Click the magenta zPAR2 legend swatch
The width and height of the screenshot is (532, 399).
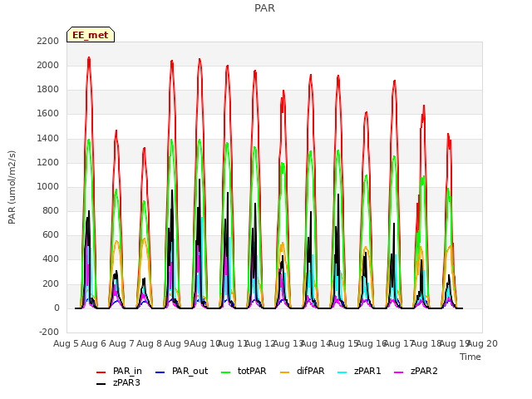point(399,372)
